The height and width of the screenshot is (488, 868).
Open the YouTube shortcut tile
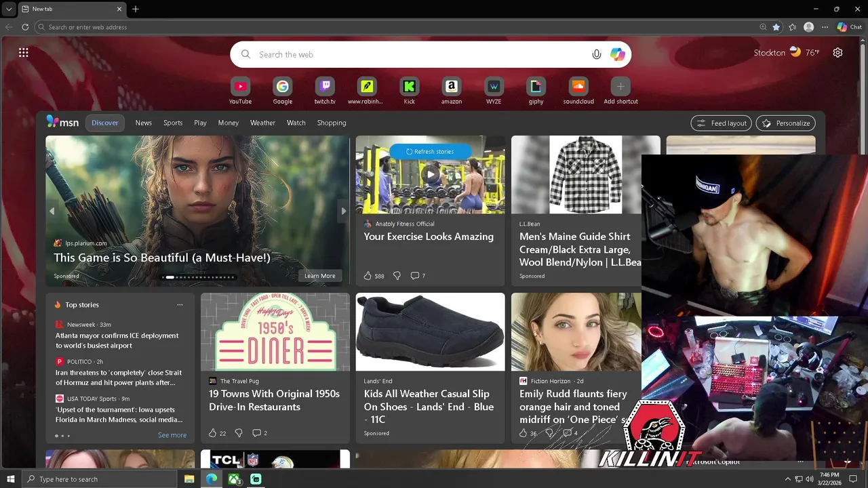pos(240,87)
